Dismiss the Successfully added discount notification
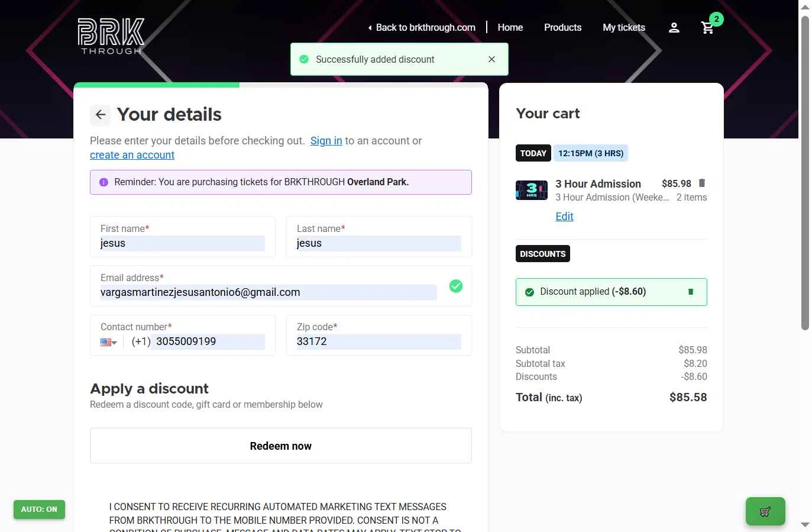The width and height of the screenshot is (812, 532). 491,59
